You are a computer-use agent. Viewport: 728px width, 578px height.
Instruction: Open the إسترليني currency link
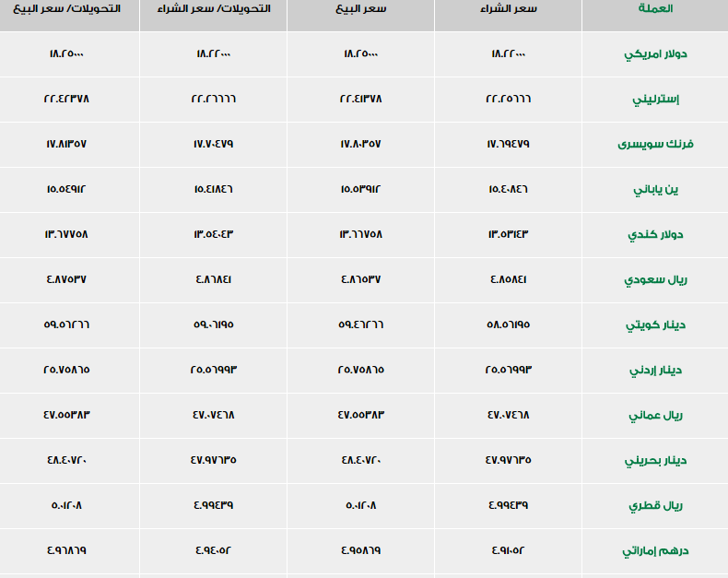click(x=655, y=100)
